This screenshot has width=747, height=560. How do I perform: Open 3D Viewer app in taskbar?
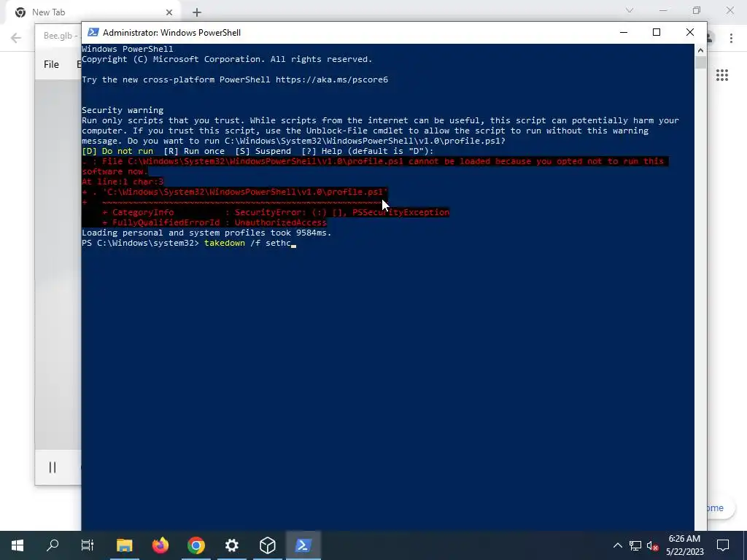point(267,545)
